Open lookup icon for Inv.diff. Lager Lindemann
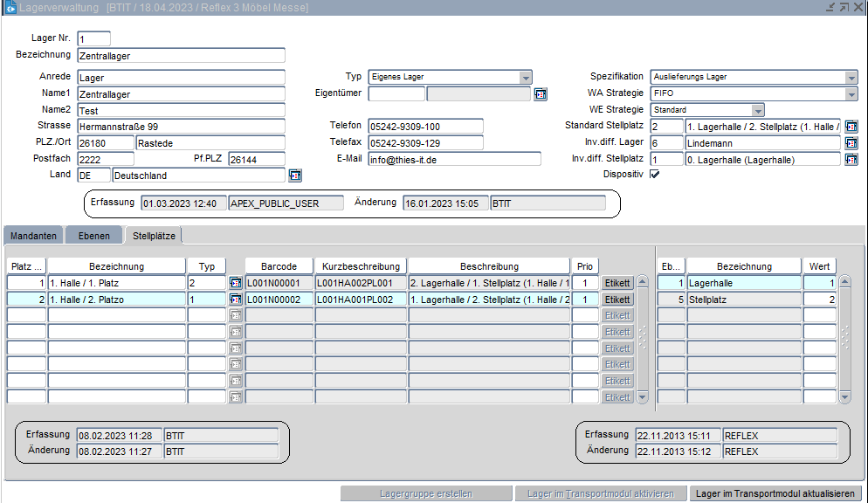This screenshot has height=503, width=868. [x=851, y=142]
